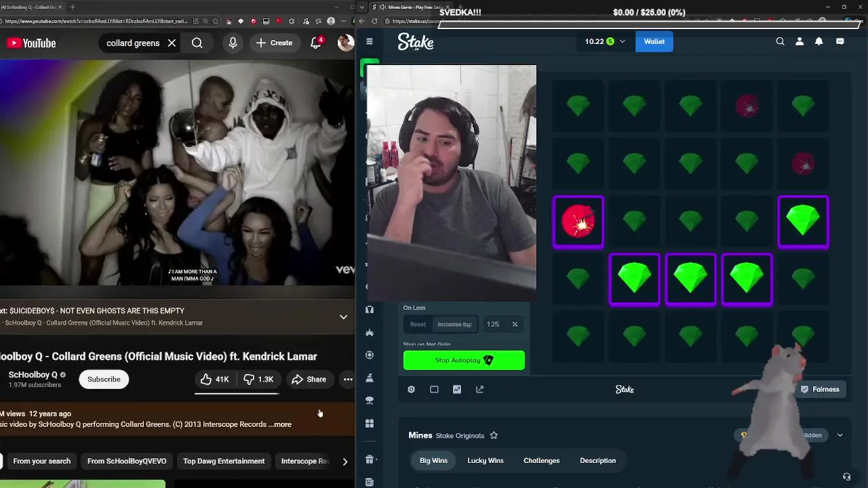Screen dimensions: 868x488
Task: Switch to the Big Wins tab
Action: 433,460
